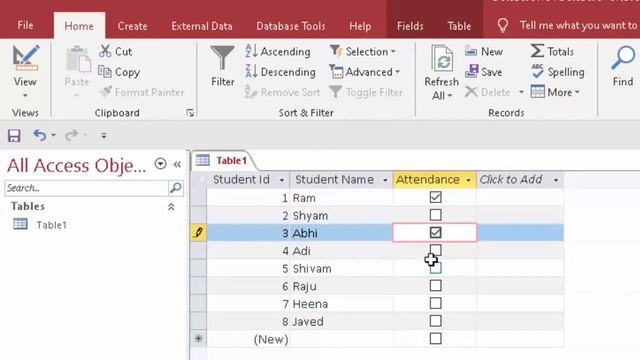Open the Click to Add dropdown arrow

[556, 180]
